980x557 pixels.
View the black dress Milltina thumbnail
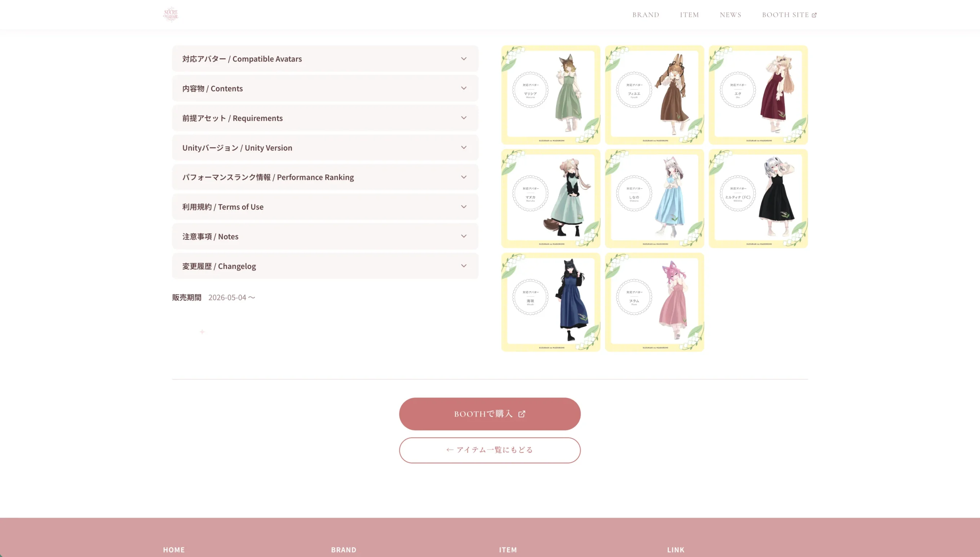coord(758,199)
